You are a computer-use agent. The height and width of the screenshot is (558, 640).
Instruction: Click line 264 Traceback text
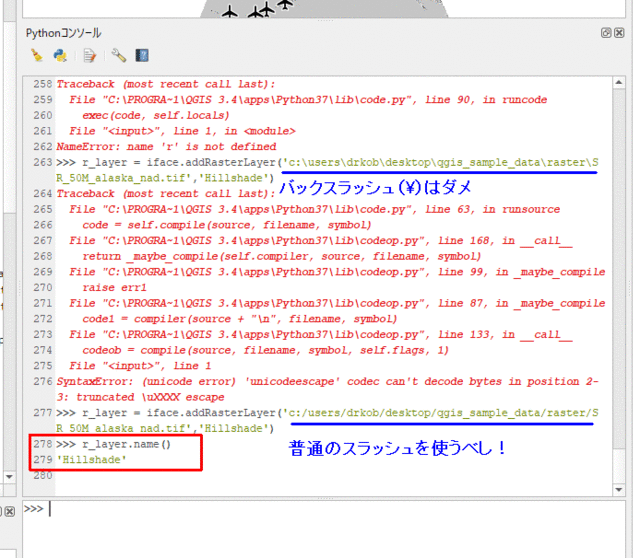(166, 193)
